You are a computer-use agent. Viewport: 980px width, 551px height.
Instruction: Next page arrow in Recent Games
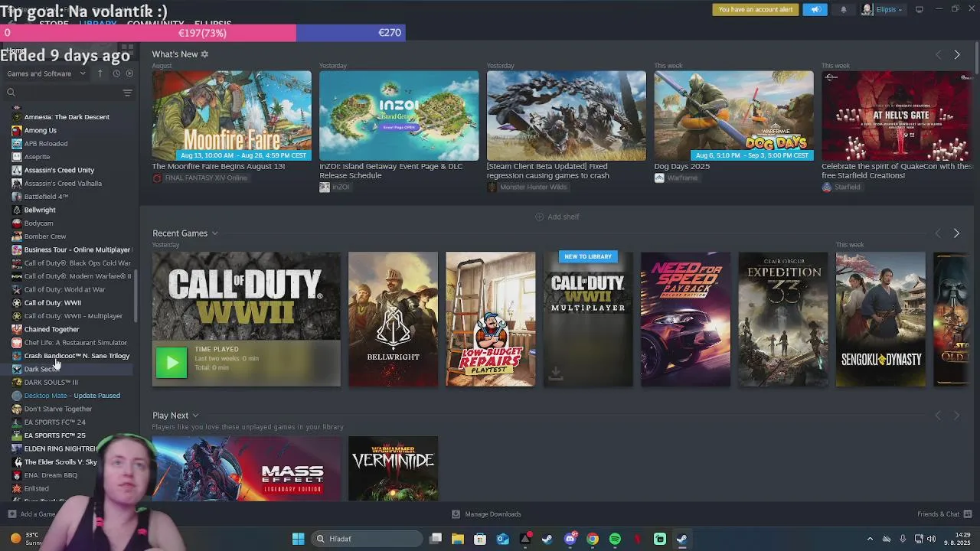coord(956,233)
